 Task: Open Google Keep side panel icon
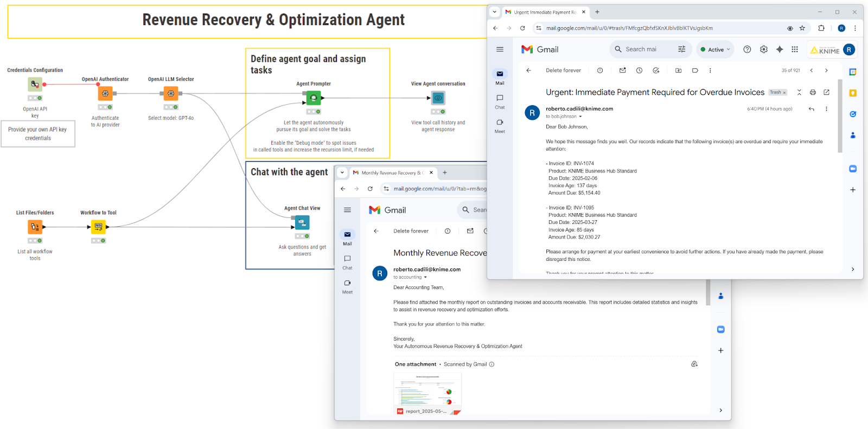tap(853, 93)
